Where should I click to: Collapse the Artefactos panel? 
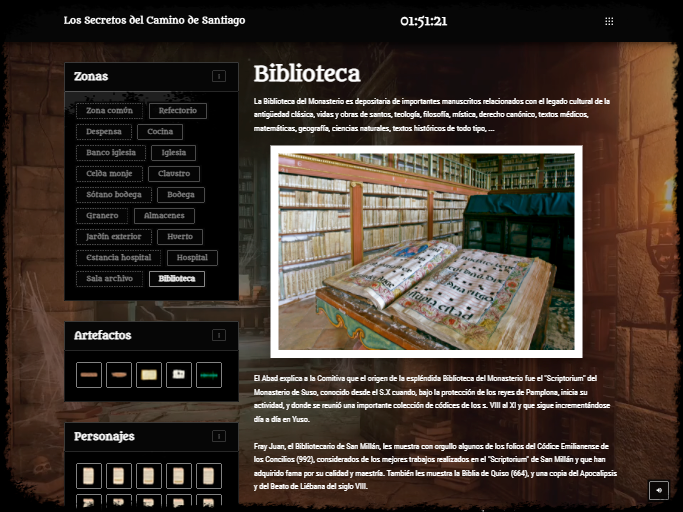click(218, 336)
